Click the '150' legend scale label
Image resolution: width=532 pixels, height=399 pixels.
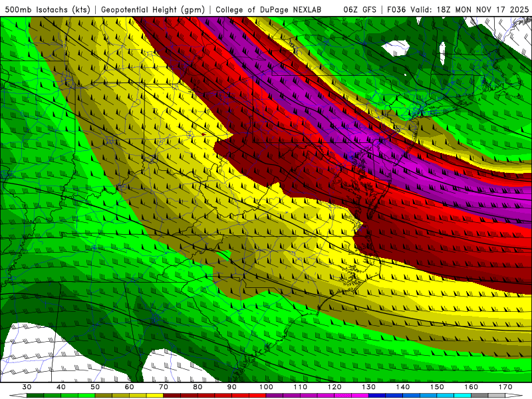point(438,387)
